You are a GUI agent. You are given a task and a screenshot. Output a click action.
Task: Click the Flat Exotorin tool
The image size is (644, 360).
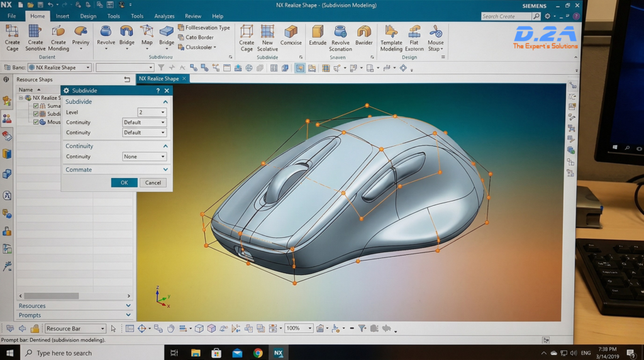pyautogui.click(x=414, y=38)
